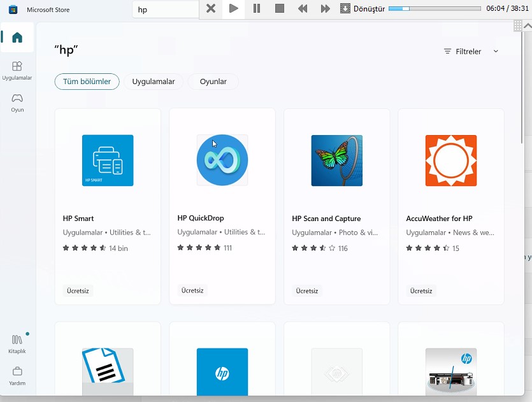
Task: Click the Dönüştür convert button
Action: tap(363, 9)
